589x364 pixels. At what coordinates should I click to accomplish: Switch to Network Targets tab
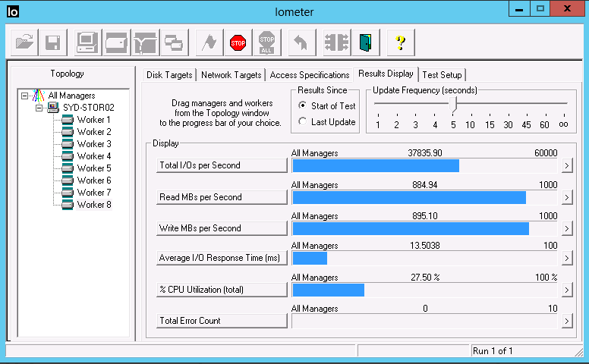231,74
